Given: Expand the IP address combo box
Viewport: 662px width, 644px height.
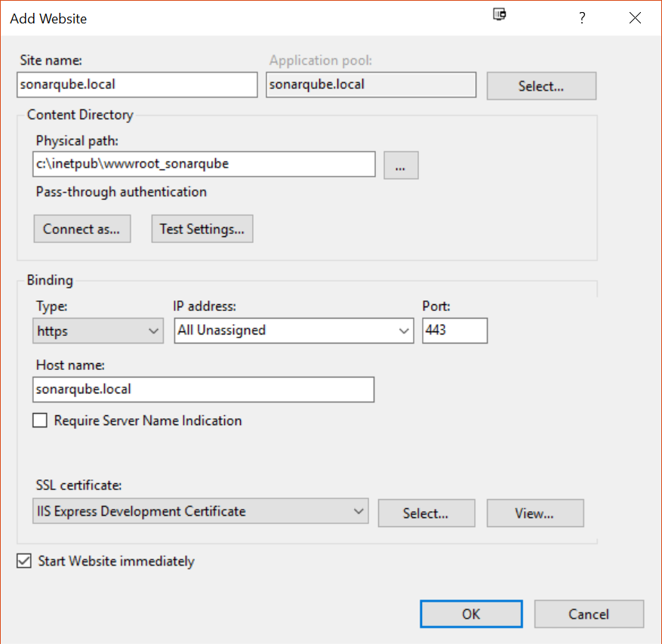Looking at the screenshot, I should 294,330.
